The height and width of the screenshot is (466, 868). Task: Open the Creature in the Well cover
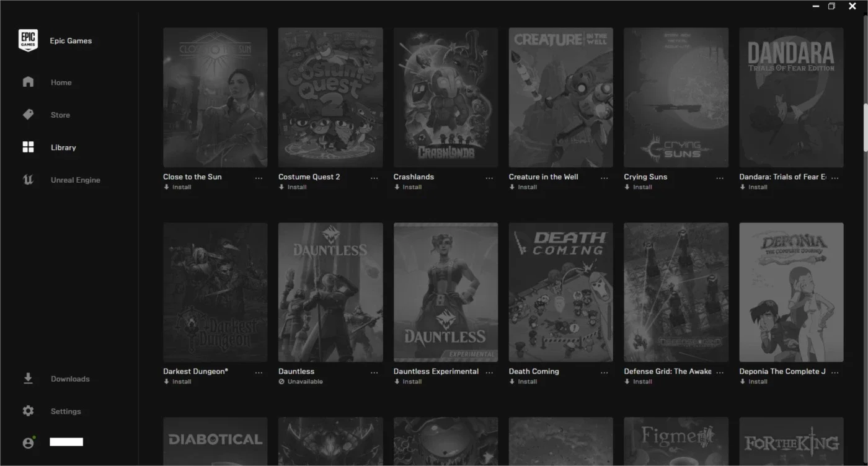(561, 97)
